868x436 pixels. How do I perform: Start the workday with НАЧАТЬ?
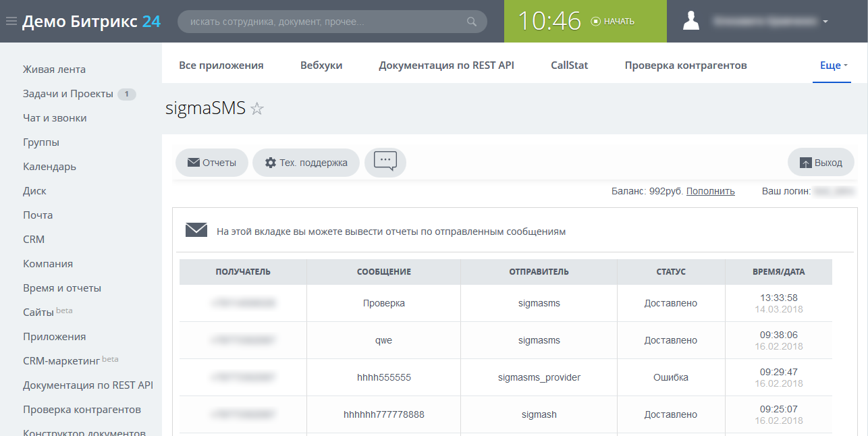[x=613, y=21]
